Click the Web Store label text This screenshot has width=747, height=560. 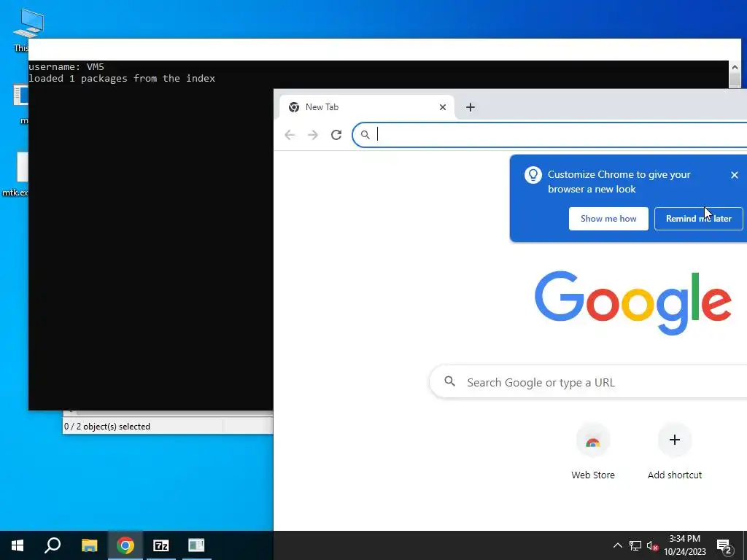pos(592,475)
